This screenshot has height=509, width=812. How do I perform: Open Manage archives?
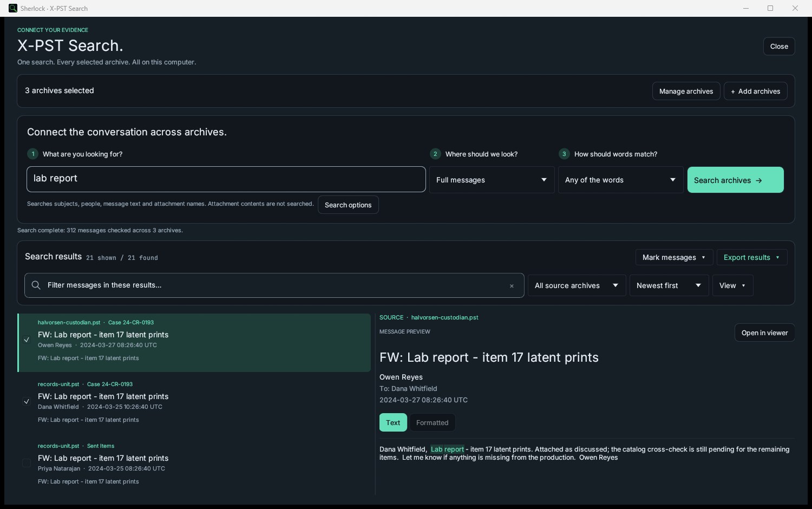pyautogui.click(x=686, y=91)
